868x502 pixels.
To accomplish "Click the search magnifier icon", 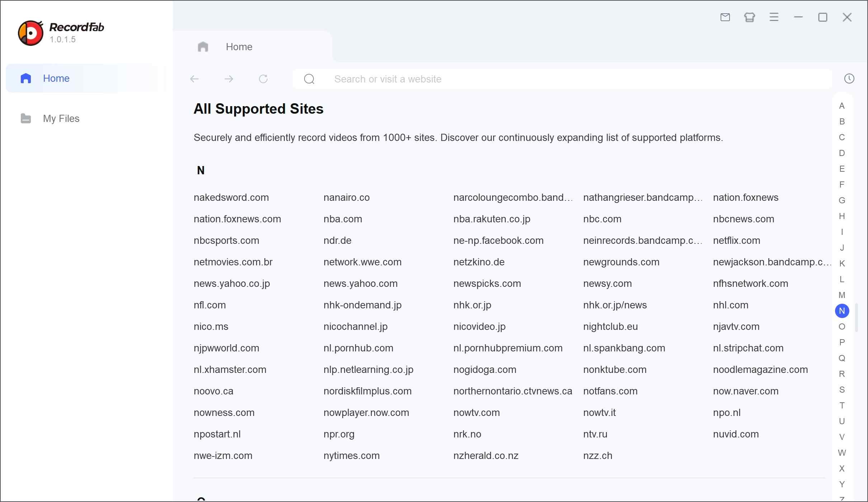I will tap(309, 79).
